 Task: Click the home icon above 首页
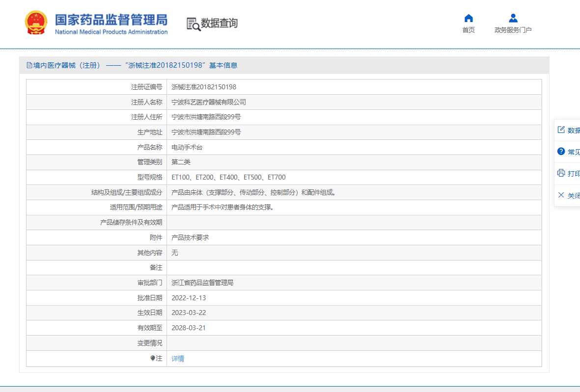coord(468,18)
